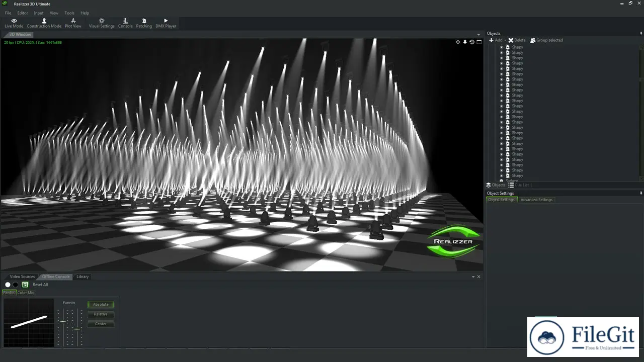Click inside the Pan/Tilt XY pad

pyautogui.click(x=29, y=322)
